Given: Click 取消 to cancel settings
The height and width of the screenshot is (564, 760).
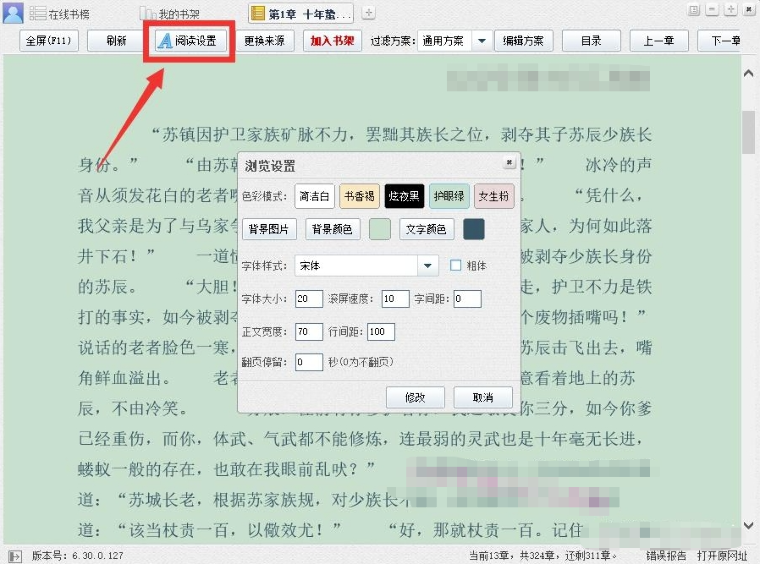Looking at the screenshot, I should tap(483, 397).
